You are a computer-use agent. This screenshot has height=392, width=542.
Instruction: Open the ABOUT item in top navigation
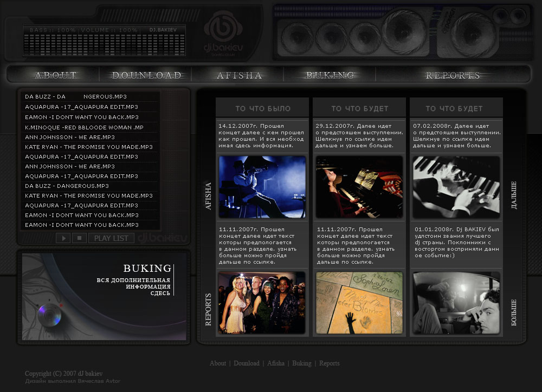56,75
